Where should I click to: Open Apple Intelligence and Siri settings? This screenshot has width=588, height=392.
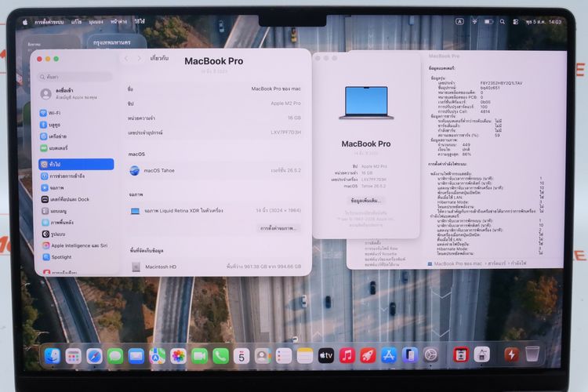coord(76,245)
